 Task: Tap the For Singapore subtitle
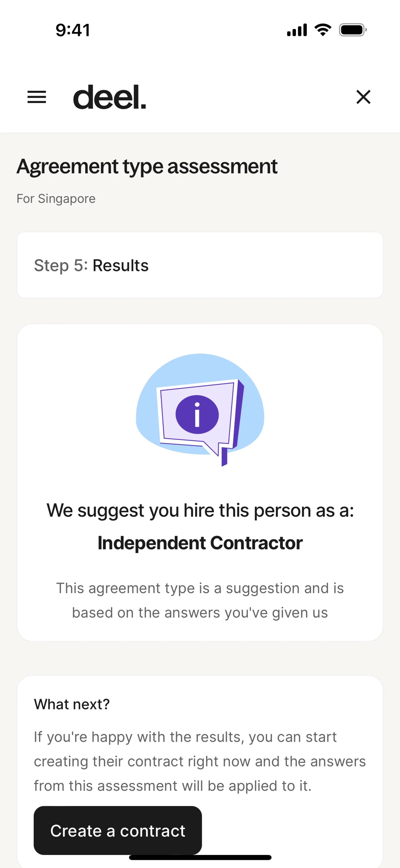(x=56, y=199)
